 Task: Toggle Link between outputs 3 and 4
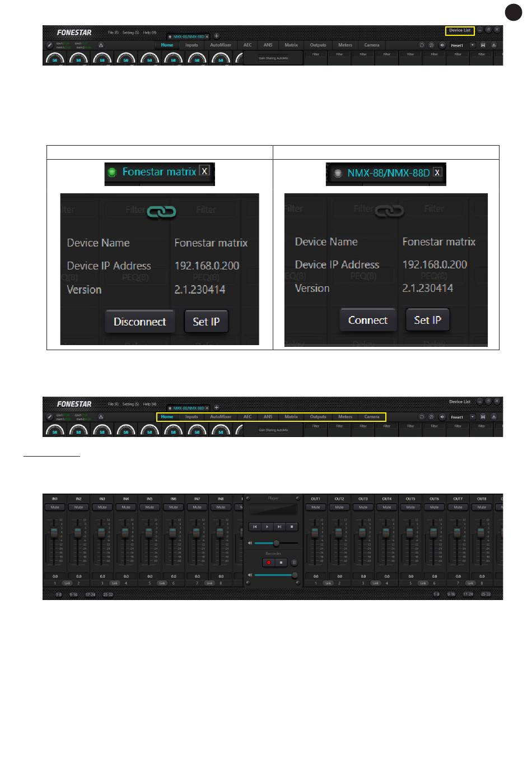click(375, 583)
